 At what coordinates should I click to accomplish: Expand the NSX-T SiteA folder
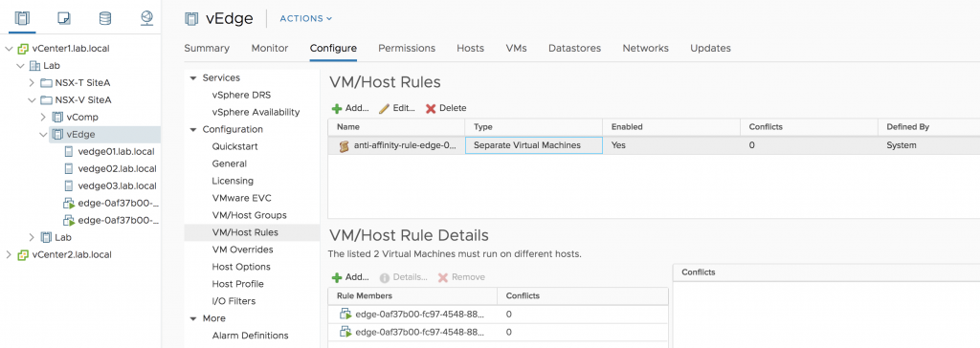pos(32,82)
